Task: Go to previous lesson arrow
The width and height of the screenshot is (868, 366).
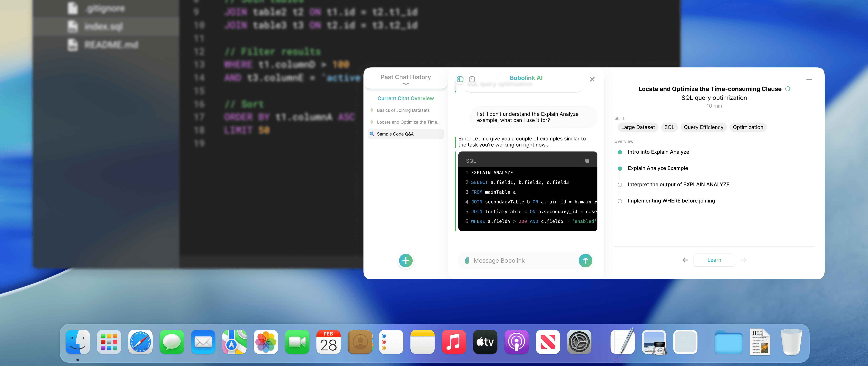Action: click(685, 260)
